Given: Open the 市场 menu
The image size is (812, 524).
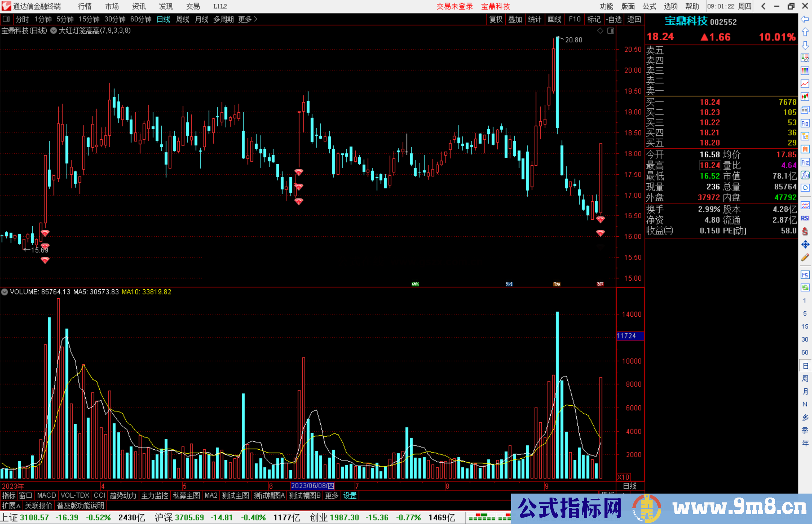Looking at the screenshot, I should [112, 6].
